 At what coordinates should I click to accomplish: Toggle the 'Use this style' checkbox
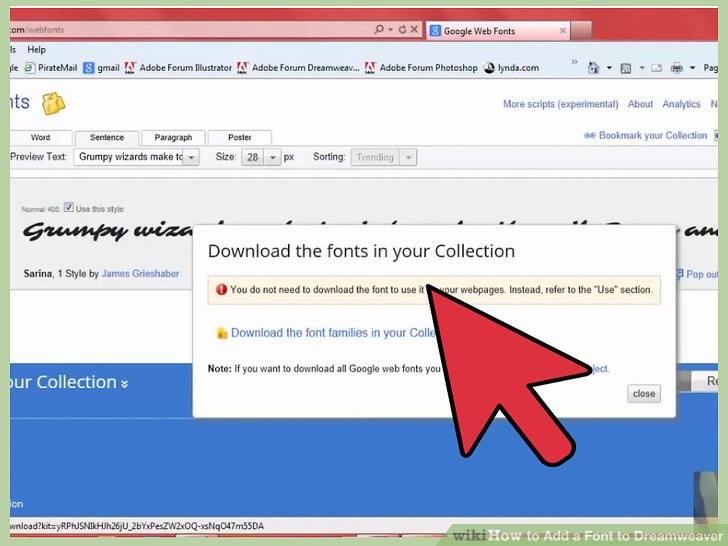[68, 208]
